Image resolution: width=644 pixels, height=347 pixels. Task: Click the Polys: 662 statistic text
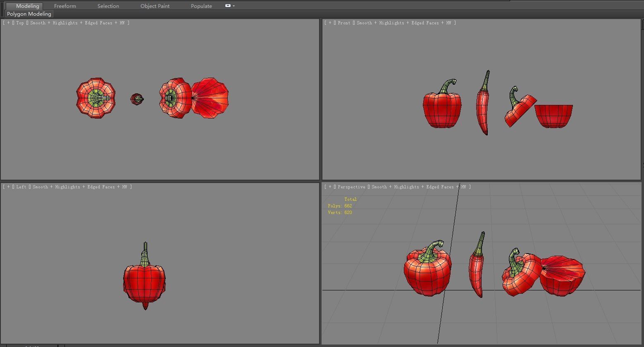(x=340, y=206)
